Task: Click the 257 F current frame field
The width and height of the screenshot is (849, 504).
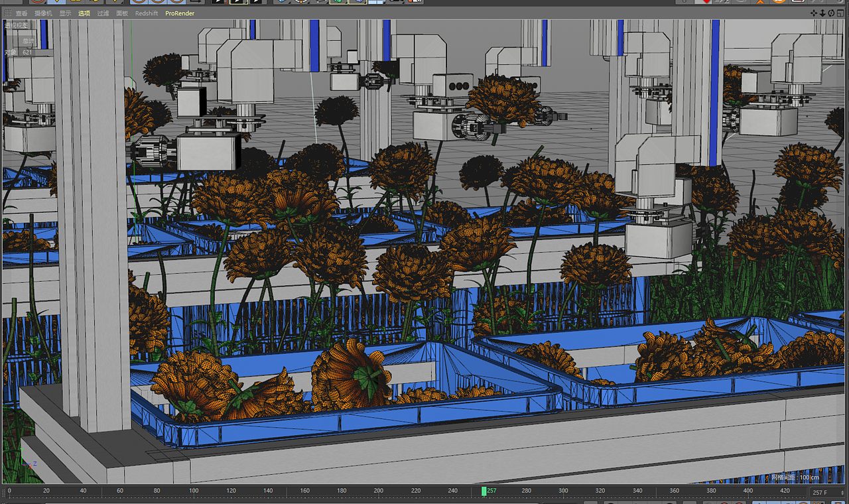Action: click(x=826, y=492)
